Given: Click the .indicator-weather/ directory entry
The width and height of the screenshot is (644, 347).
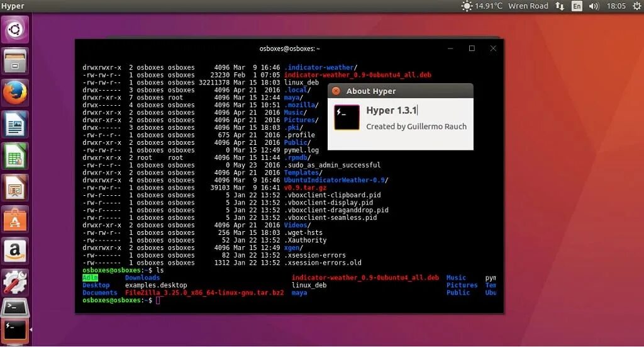Looking at the screenshot, I should (x=321, y=67).
